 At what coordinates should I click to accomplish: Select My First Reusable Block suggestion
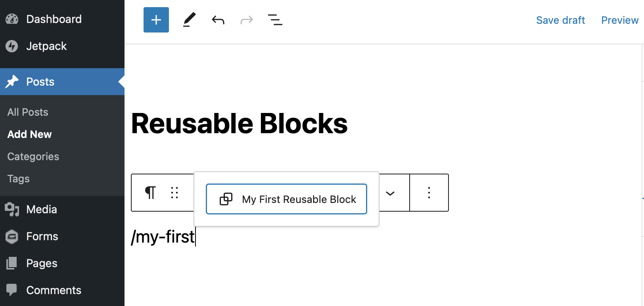[286, 199]
